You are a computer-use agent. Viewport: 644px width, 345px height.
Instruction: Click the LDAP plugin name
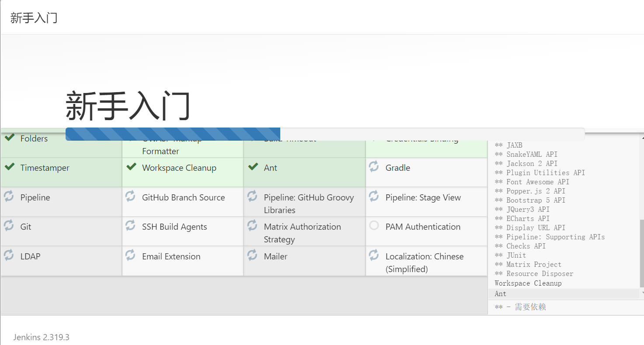[x=30, y=256]
